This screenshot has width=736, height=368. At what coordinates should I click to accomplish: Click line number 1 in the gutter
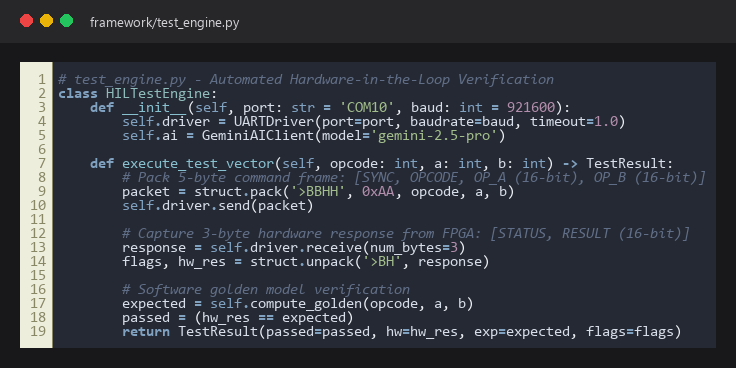pos(42,79)
